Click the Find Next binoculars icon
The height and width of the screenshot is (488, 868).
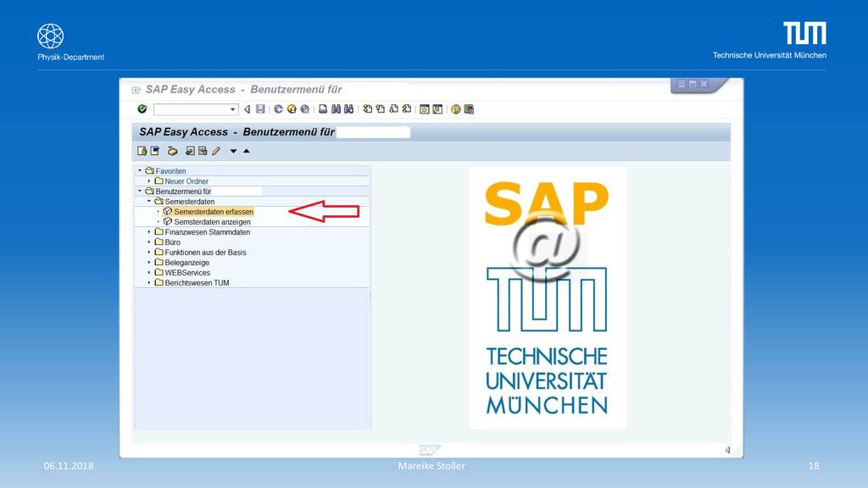click(x=348, y=109)
